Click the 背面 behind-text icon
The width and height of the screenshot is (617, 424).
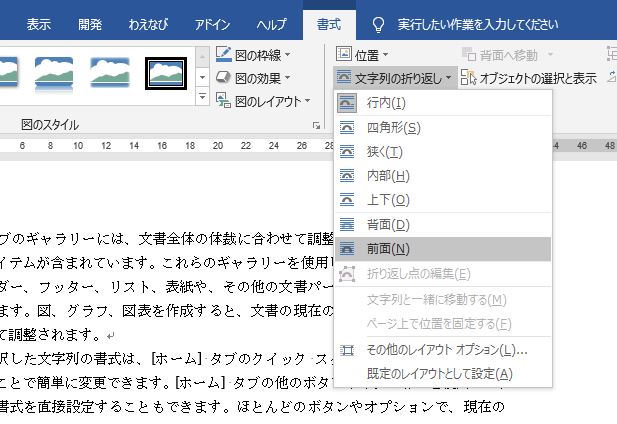(x=347, y=225)
